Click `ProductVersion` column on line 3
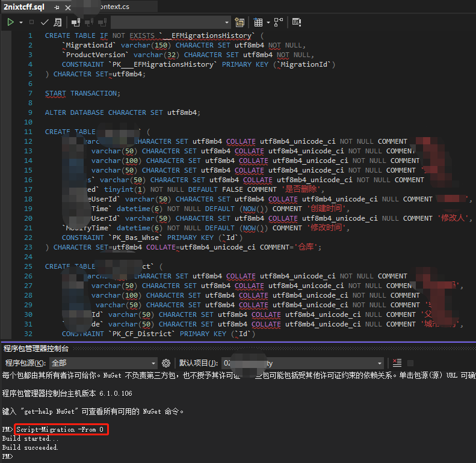476x463 pixels. point(95,55)
